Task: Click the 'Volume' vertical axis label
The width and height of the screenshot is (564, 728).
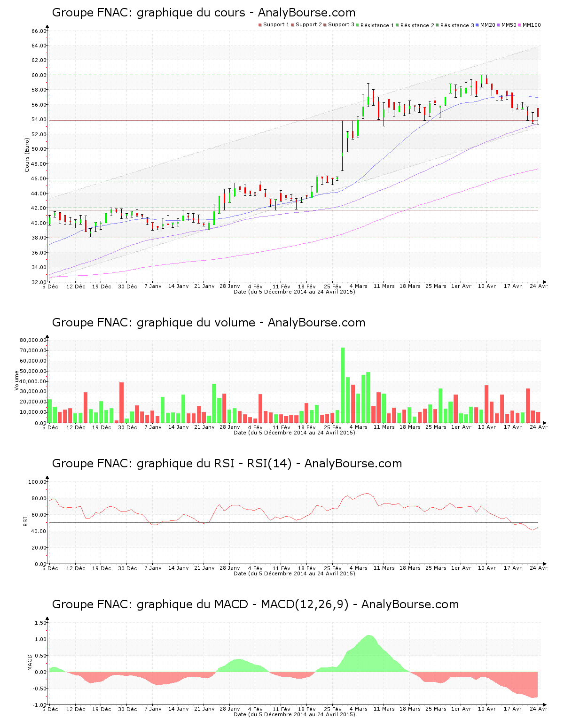Action: click(17, 380)
